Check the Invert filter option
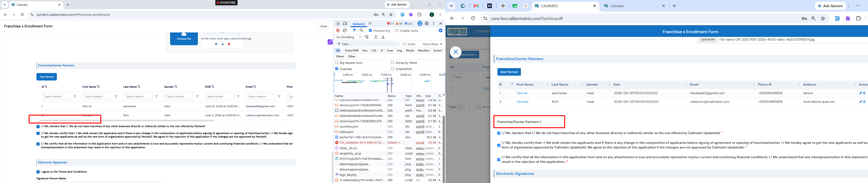Screen dimensions: 868x183 tap(404, 44)
